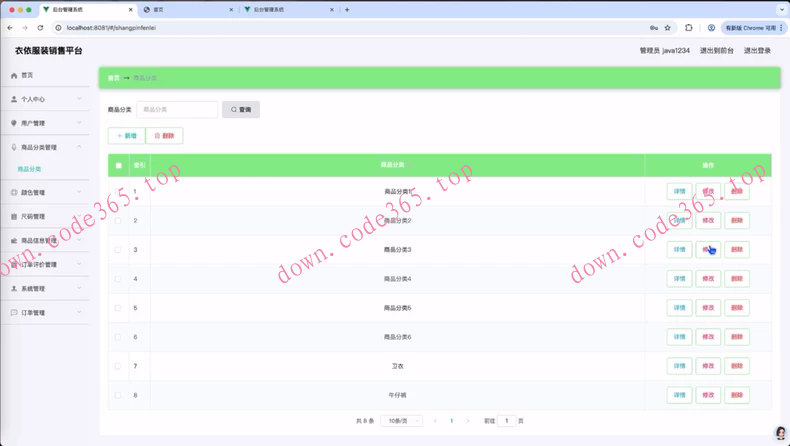Go back with browser back arrow
Screen dimensions: 790x446
10,28
